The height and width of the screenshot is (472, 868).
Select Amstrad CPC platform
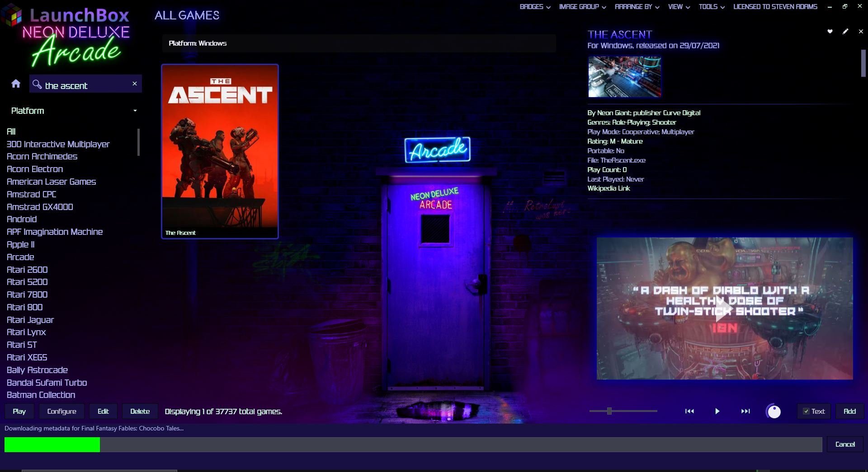32,194
